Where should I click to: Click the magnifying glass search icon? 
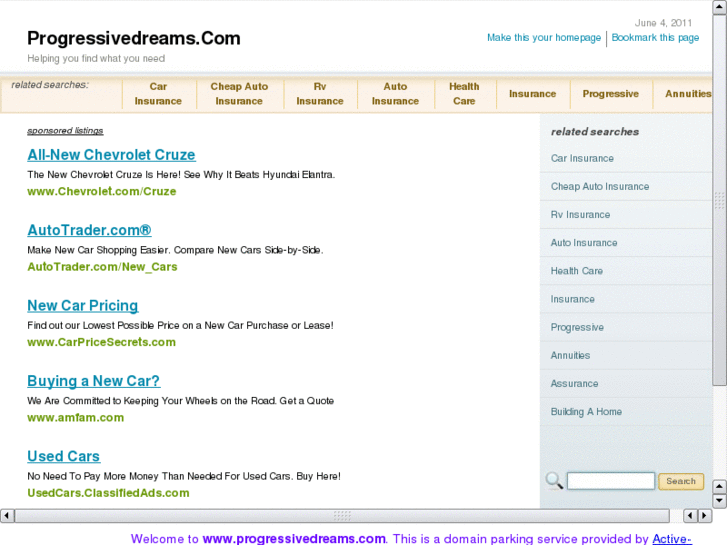554,481
